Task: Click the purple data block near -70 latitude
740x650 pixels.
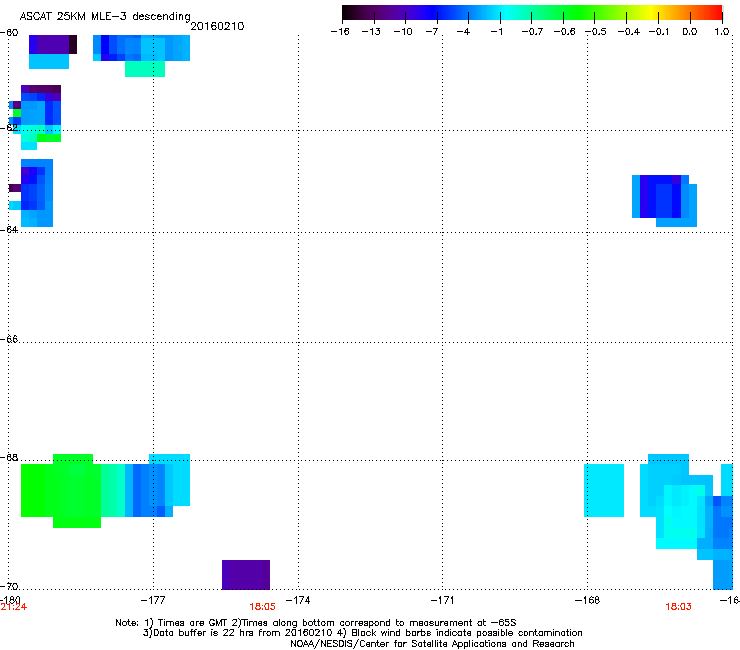Action: tap(246, 574)
